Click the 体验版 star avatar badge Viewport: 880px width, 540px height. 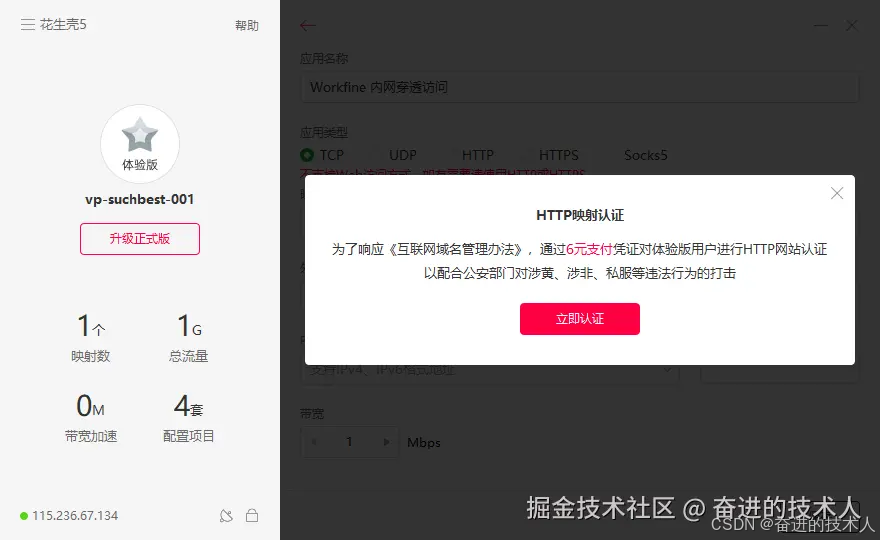click(140, 144)
